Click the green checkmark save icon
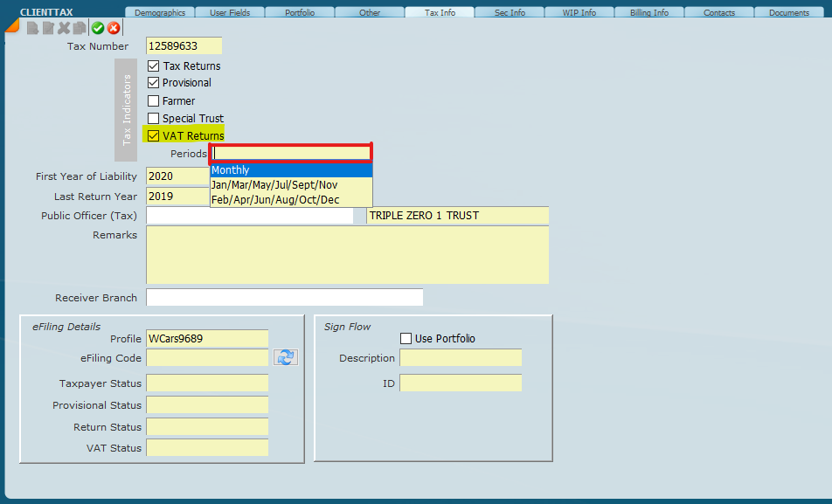Viewport: 832px width, 504px height. coord(98,28)
